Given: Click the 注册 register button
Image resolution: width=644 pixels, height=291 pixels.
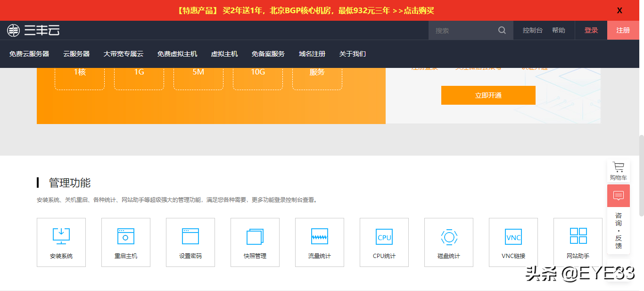Looking at the screenshot, I should coord(623,30).
